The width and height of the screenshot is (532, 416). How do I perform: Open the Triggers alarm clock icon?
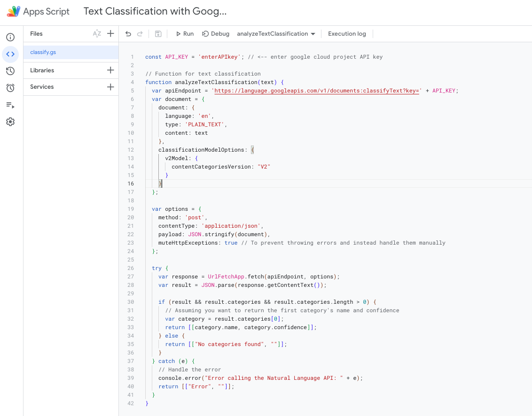[x=10, y=88]
